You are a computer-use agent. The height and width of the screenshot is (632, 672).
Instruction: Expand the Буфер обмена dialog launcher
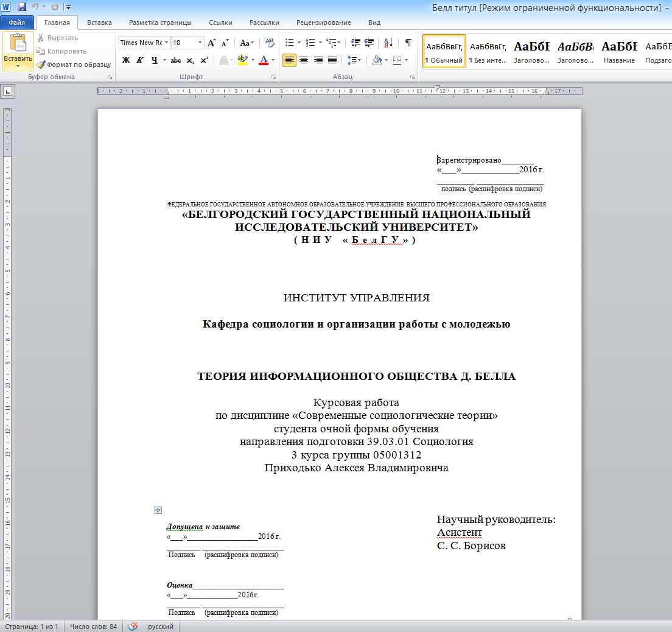click(110, 77)
